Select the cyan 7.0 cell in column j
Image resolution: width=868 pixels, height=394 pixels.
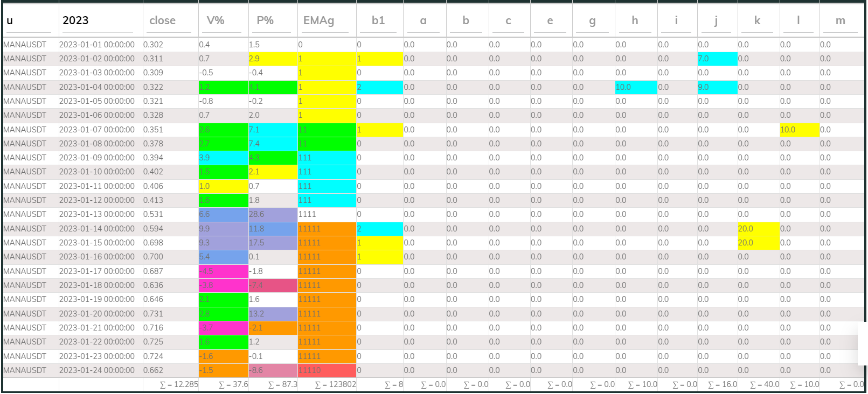717,59
